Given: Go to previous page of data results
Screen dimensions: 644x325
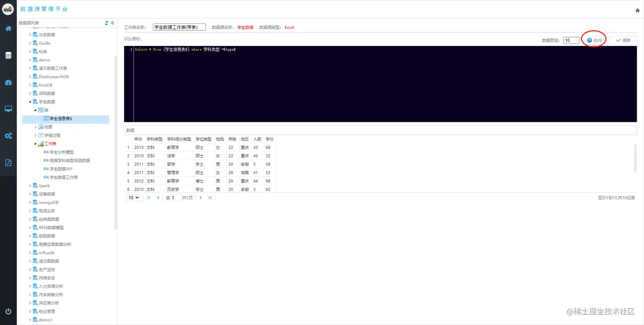Looking at the screenshot, I should [158, 198].
